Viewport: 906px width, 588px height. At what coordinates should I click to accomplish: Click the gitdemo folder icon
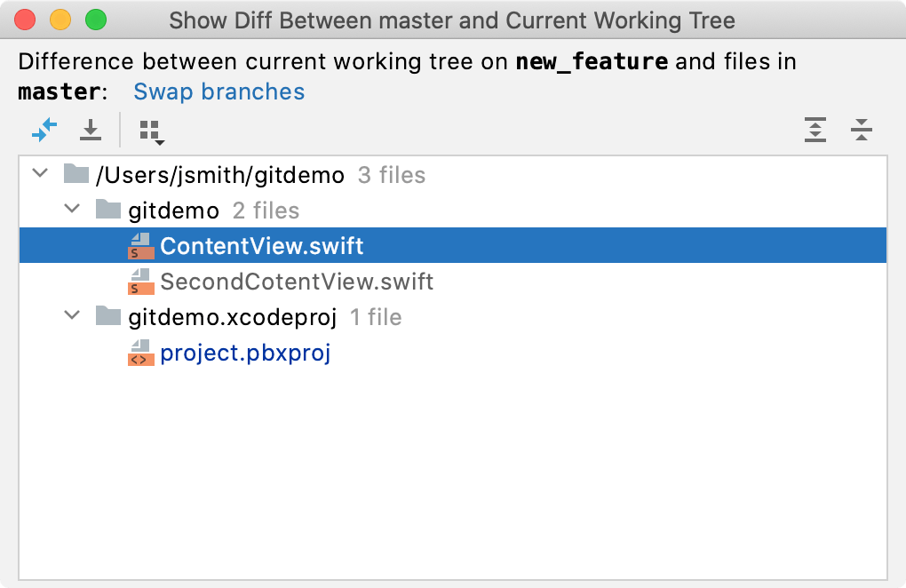(x=107, y=211)
